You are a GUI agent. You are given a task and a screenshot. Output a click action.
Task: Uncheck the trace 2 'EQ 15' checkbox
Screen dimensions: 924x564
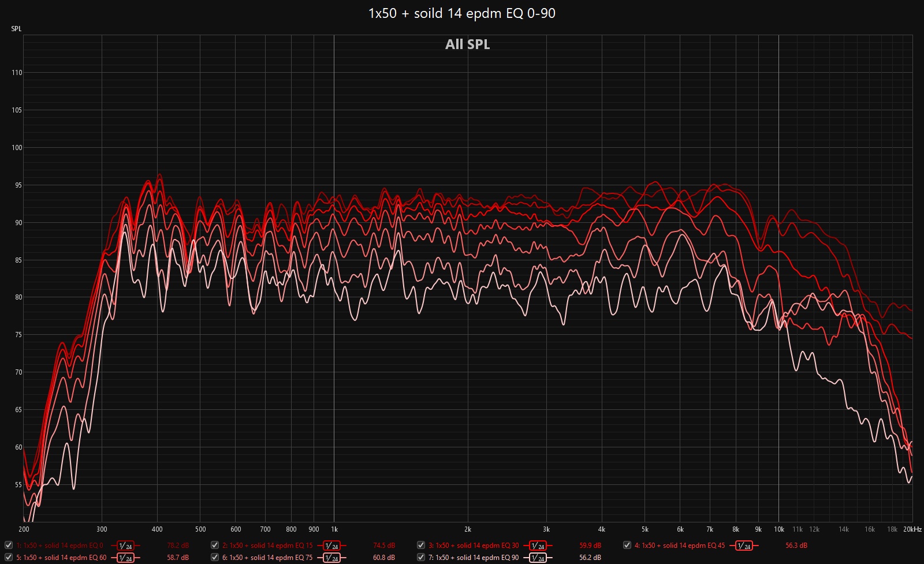coord(215,545)
